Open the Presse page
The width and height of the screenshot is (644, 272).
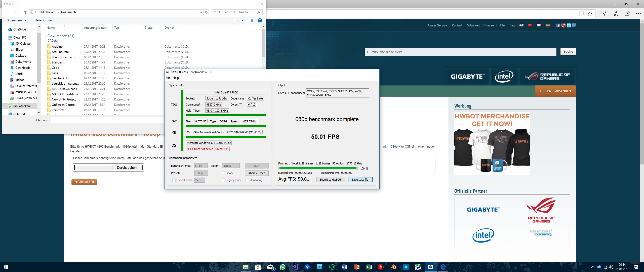tap(489, 25)
